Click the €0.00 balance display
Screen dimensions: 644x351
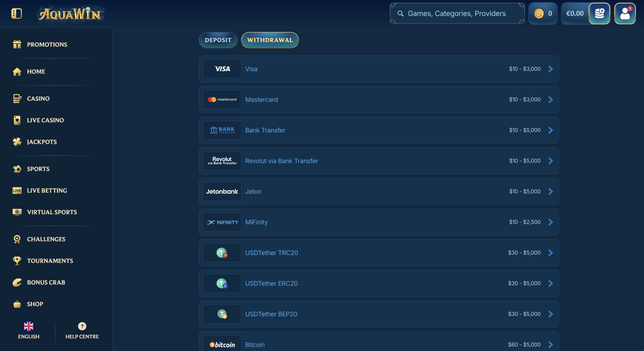point(575,14)
